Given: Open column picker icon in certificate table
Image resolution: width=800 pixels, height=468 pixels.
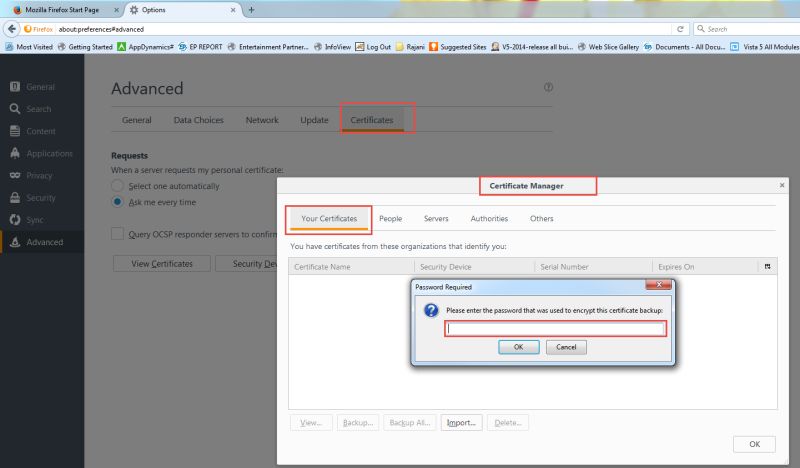Looking at the screenshot, I should pos(767,266).
